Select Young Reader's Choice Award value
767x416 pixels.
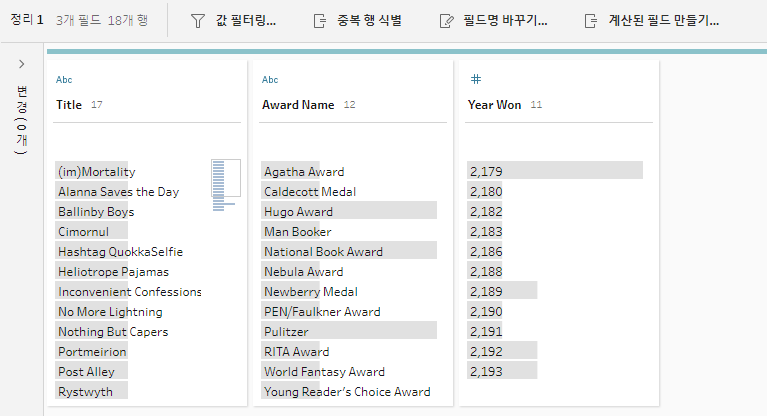click(x=347, y=392)
